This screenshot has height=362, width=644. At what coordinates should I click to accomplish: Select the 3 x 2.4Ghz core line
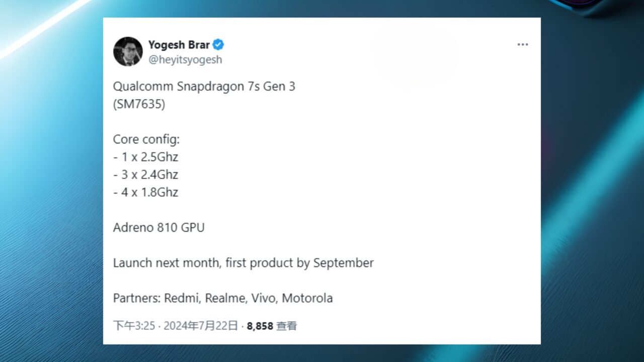(149, 174)
